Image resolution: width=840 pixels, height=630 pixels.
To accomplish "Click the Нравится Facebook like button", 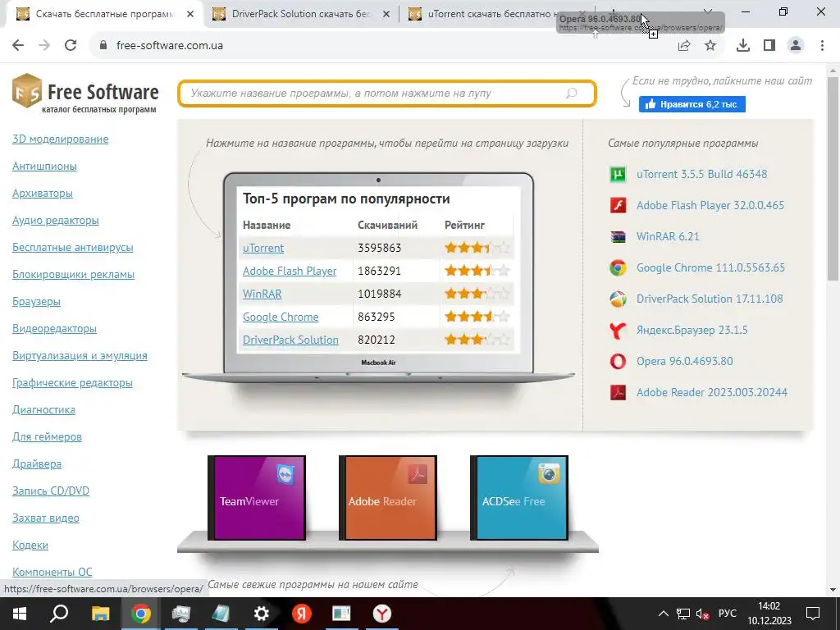I will tap(692, 104).
